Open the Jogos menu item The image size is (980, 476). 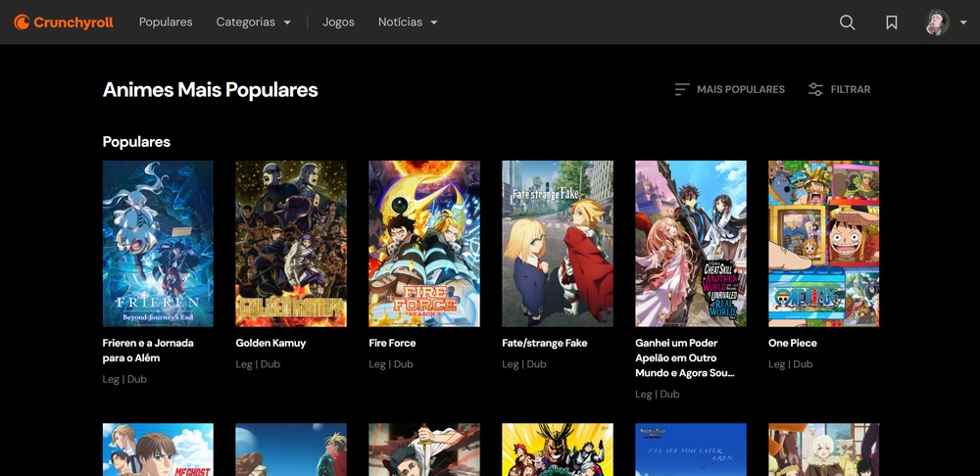(x=338, y=22)
